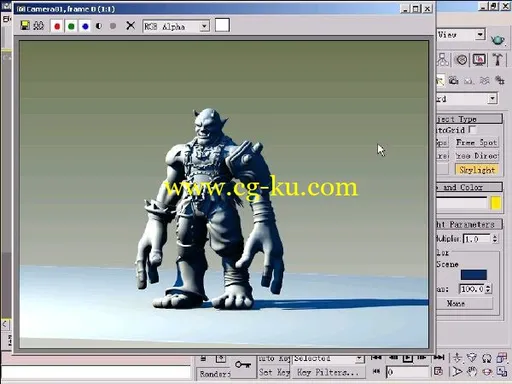Image resolution: width=512 pixels, height=384 pixels.
Task: Toggle the green channel display
Action: pyautogui.click(x=71, y=26)
